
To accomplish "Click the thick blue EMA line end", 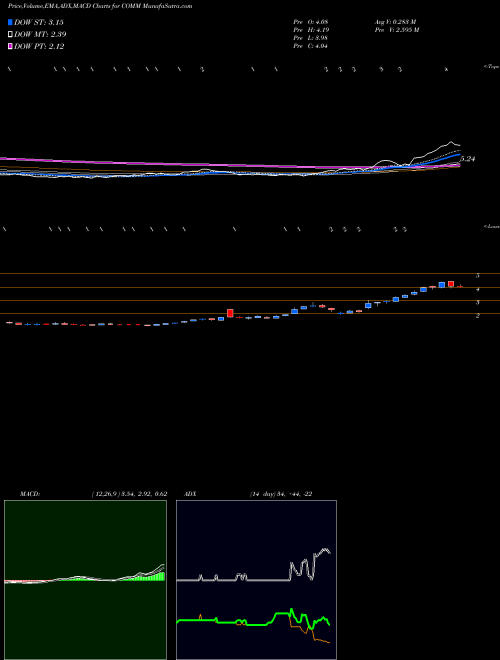I will pyautogui.click(x=458, y=155).
